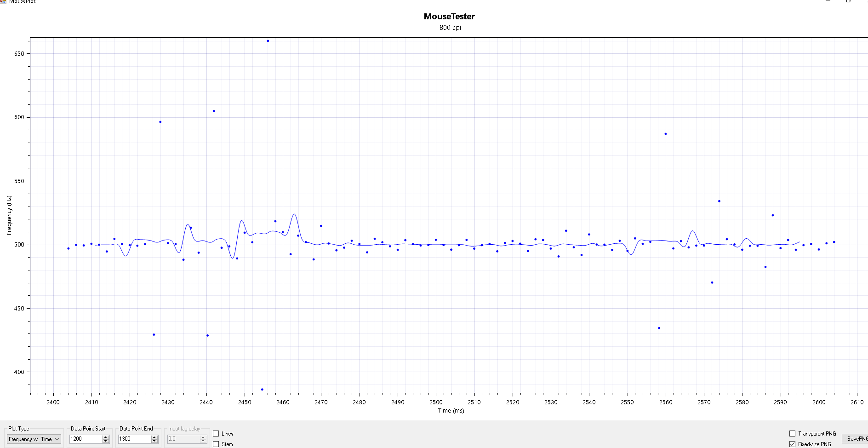This screenshot has height=448, width=868.
Task: Click the window minimize button
Action: 828,1
